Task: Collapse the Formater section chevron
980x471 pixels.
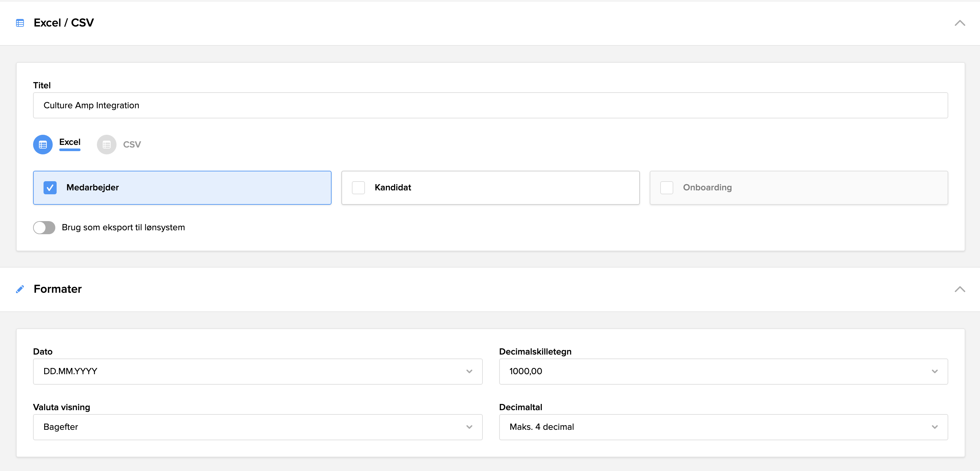Action: point(959,289)
